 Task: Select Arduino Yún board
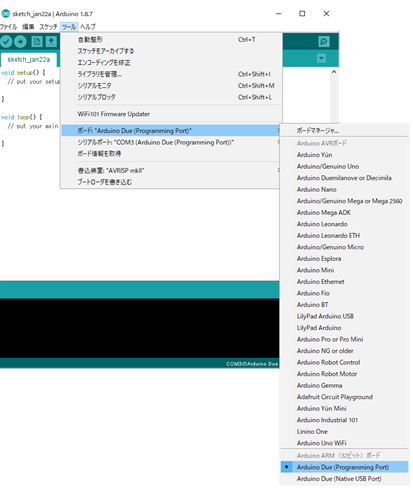point(344,155)
